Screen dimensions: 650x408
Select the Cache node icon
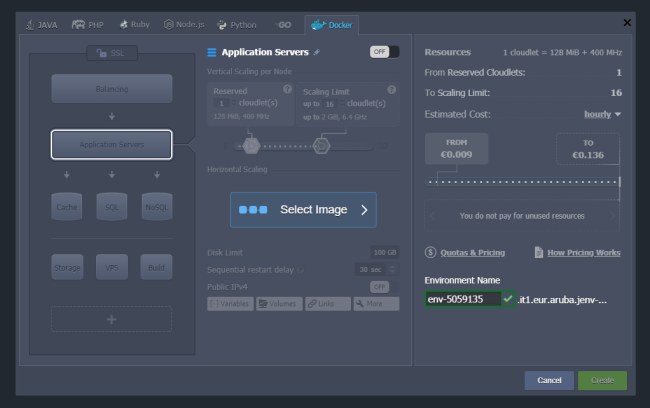pyautogui.click(x=67, y=206)
